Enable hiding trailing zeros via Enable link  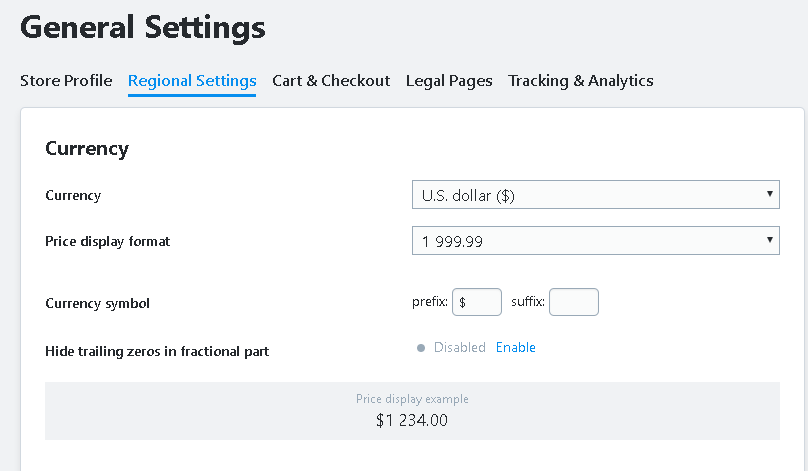tap(516, 348)
